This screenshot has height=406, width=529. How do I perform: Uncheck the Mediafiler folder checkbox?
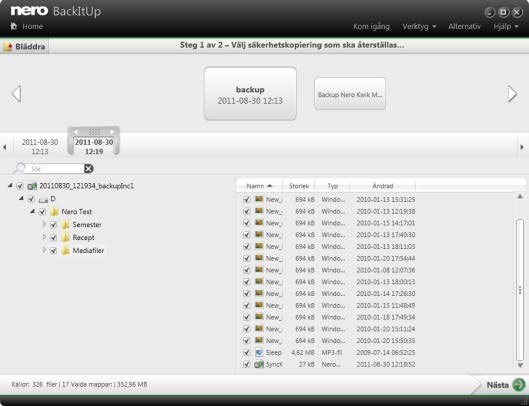53,251
